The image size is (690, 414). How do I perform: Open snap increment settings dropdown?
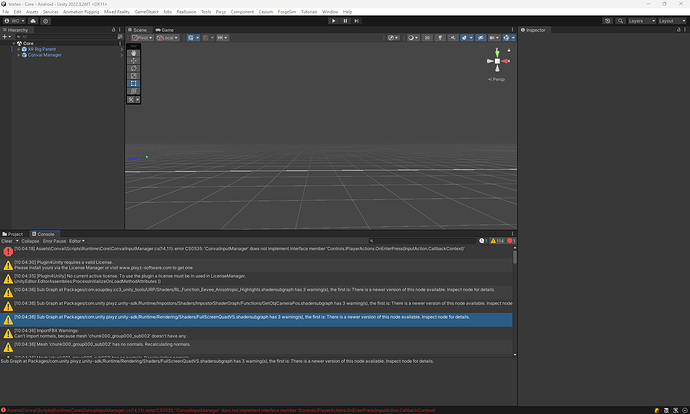click(223, 38)
